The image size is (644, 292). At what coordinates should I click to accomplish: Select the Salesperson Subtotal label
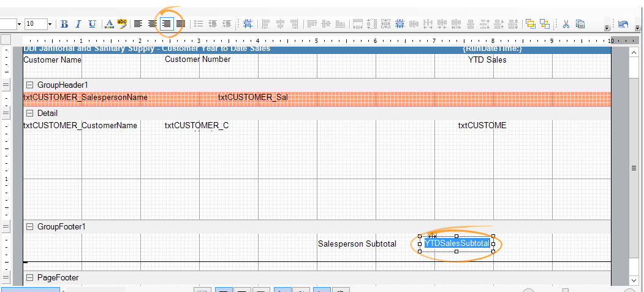(x=357, y=244)
